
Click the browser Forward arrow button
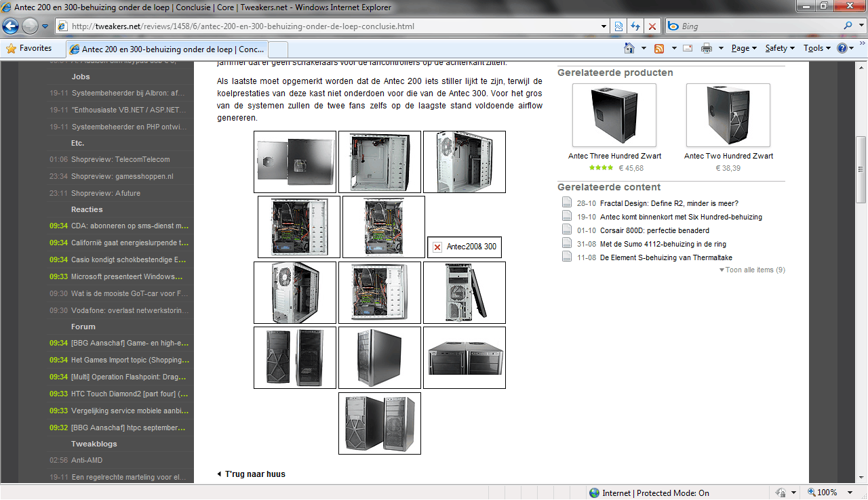(x=30, y=26)
